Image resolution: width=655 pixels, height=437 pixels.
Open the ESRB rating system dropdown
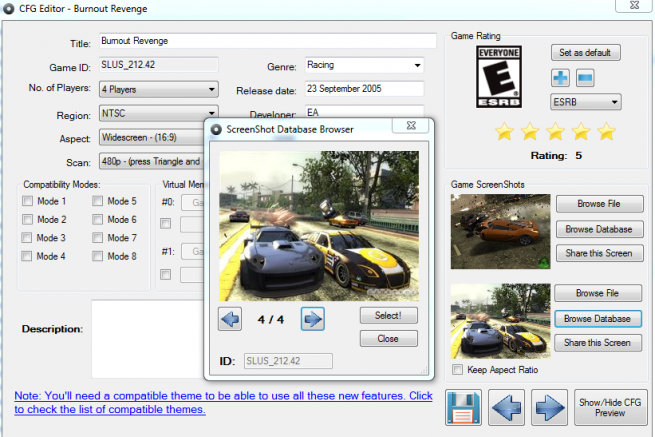585,102
